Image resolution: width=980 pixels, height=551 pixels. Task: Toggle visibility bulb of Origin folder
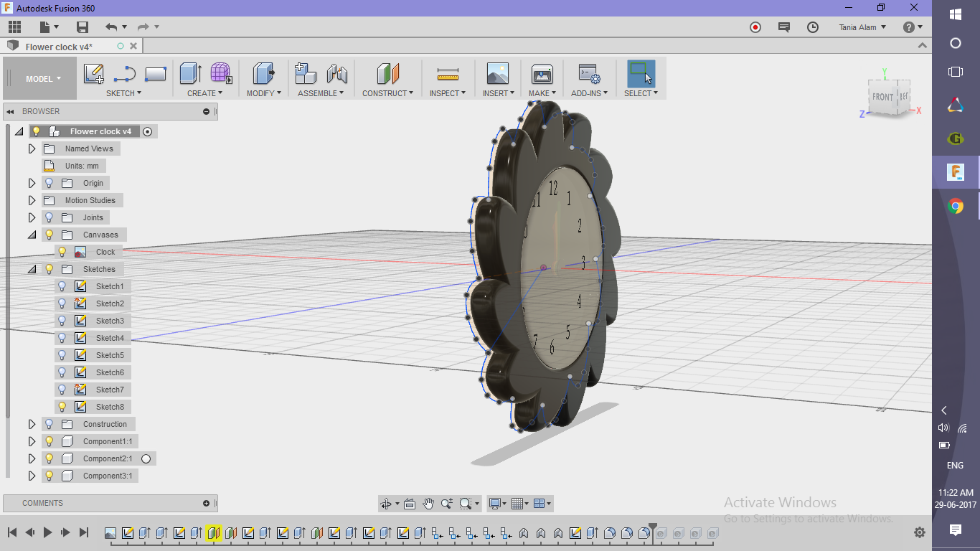click(49, 183)
